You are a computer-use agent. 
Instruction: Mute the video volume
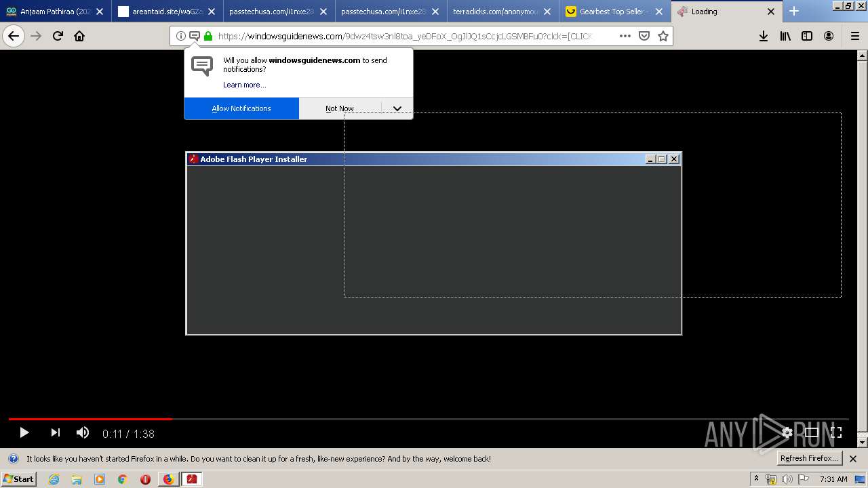[x=83, y=432]
